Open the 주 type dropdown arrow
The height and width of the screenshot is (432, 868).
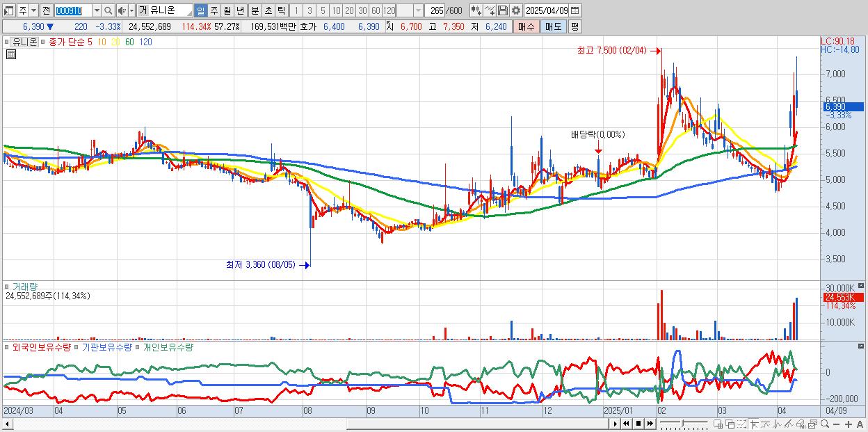(x=34, y=10)
